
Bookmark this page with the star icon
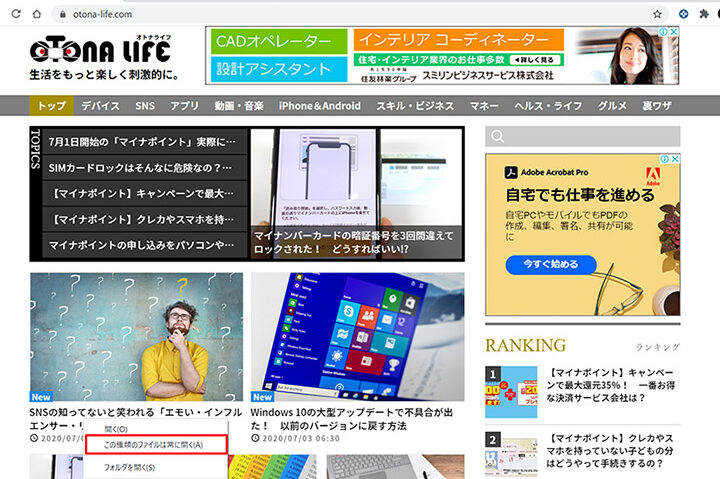(x=657, y=14)
